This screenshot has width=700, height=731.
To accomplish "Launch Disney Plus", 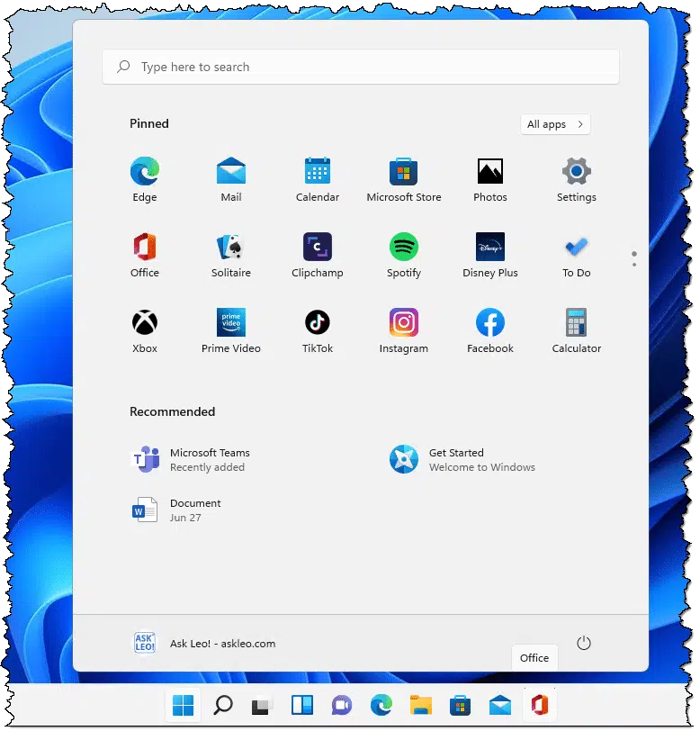I will coord(490,255).
